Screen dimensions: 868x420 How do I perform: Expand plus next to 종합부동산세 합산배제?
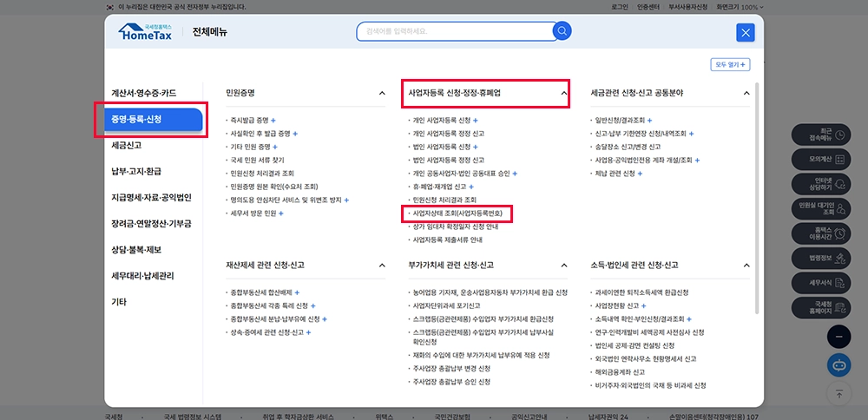(x=297, y=292)
